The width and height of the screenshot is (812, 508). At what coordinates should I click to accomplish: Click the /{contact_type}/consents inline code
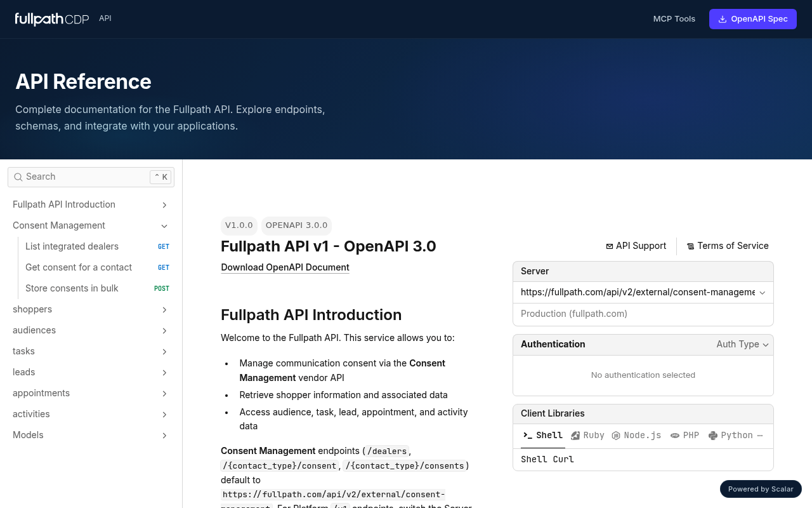[x=404, y=466]
